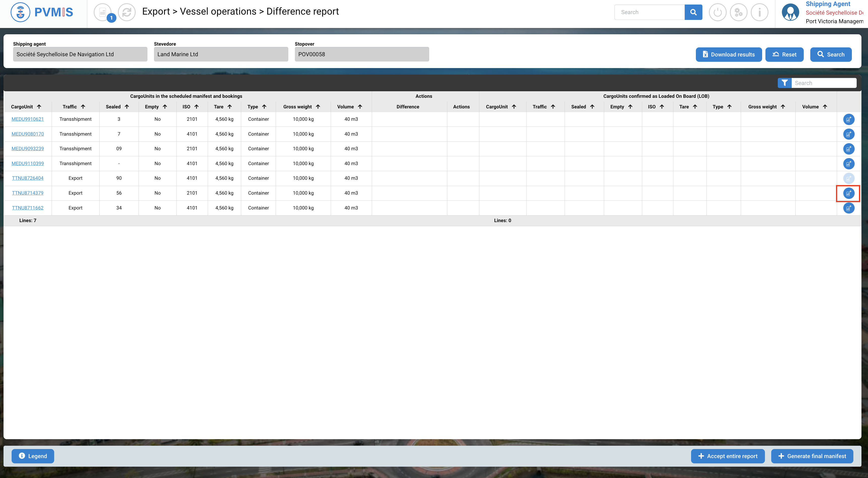Image resolution: width=868 pixels, height=478 pixels.
Task: Sort the left Sealed column
Action: click(127, 107)
